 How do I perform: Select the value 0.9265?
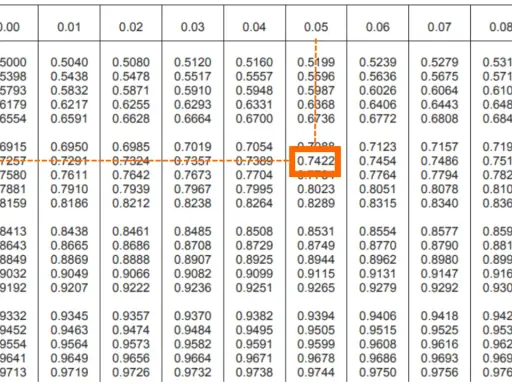click(316, 288)
